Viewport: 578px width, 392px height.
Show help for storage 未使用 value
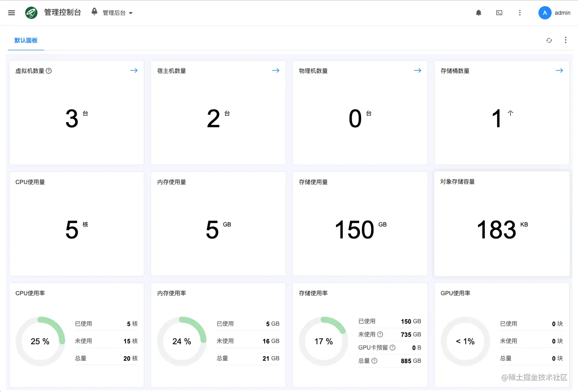[x=380, y=334]
